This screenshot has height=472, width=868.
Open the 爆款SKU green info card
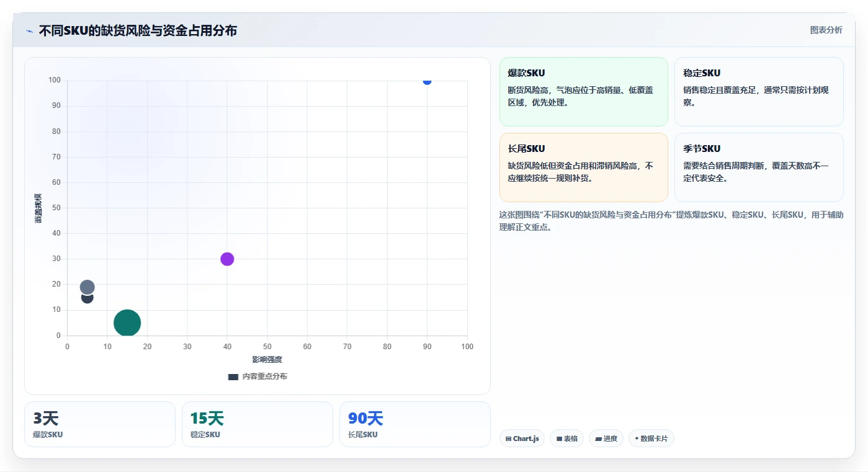click(x=583, y=92)
